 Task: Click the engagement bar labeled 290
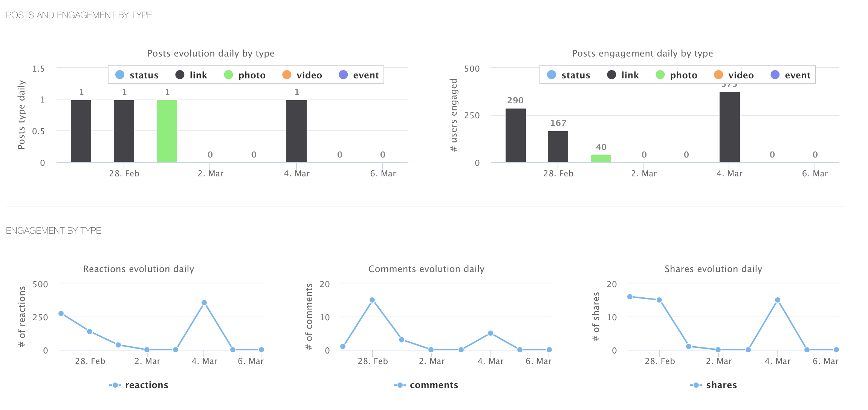pyautogui.click(x=515, y=135)
